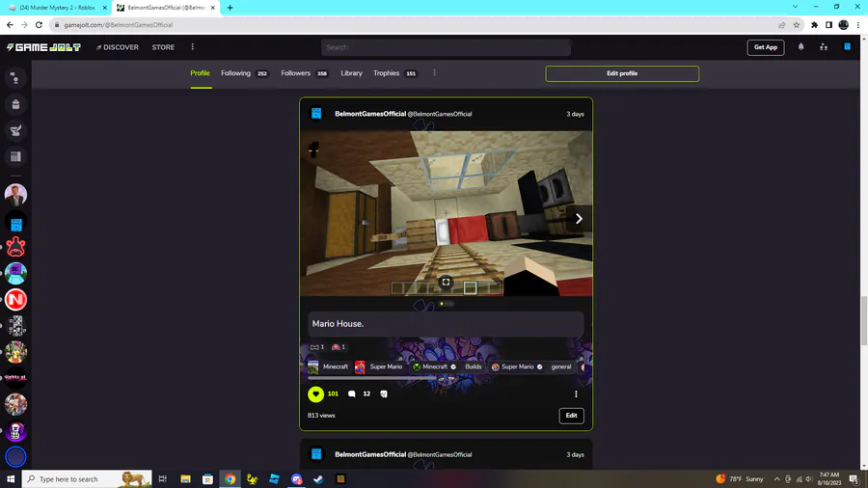The height and width of the screenshot is (488, 868).
Task: Open the friends list icon
Action: [824, 47]
